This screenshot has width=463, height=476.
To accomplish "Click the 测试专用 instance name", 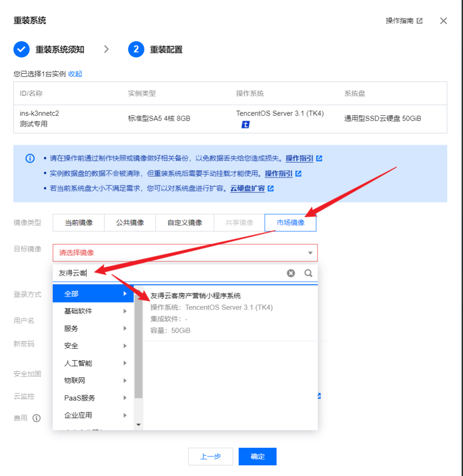I will point(34,124).
